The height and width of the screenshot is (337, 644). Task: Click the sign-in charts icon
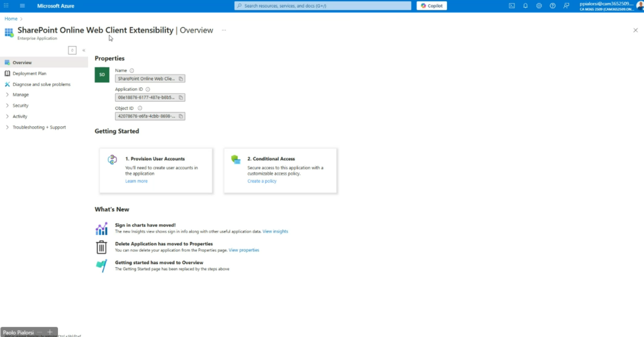coord(101,229)
